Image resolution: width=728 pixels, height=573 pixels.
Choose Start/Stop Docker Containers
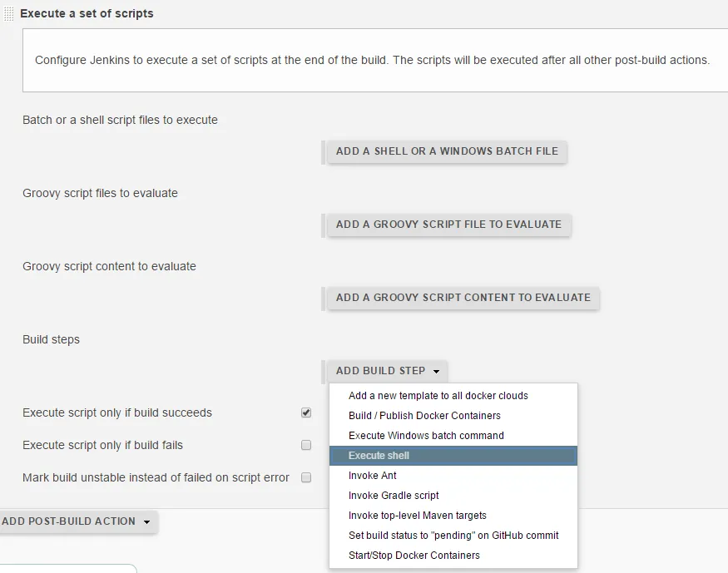[414, 556]
